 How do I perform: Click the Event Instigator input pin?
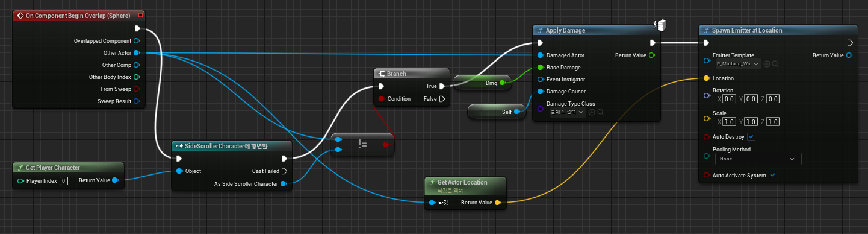[x=540, y=80]
